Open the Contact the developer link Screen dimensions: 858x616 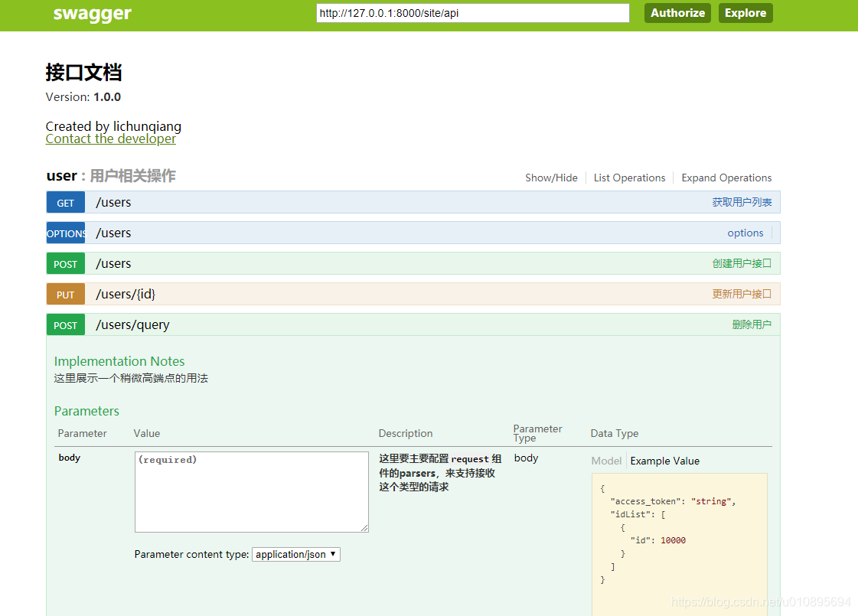(x=110, y=139)
